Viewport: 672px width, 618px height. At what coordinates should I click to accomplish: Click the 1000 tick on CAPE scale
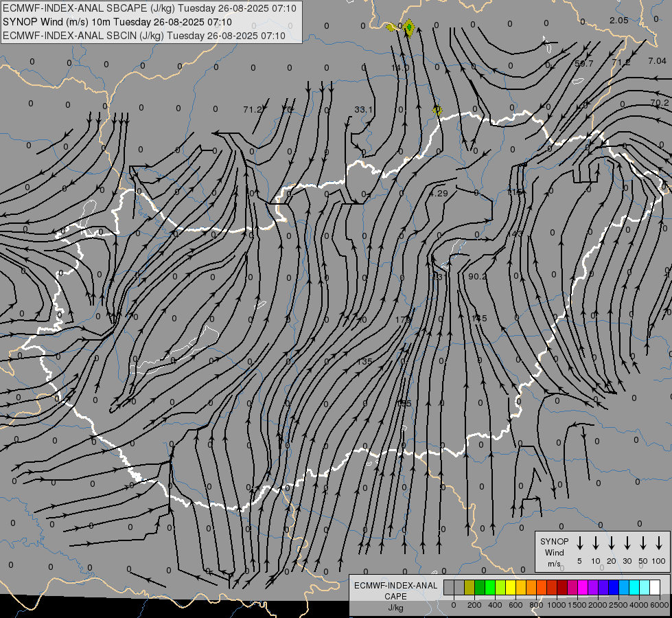[x=556, y=605]
